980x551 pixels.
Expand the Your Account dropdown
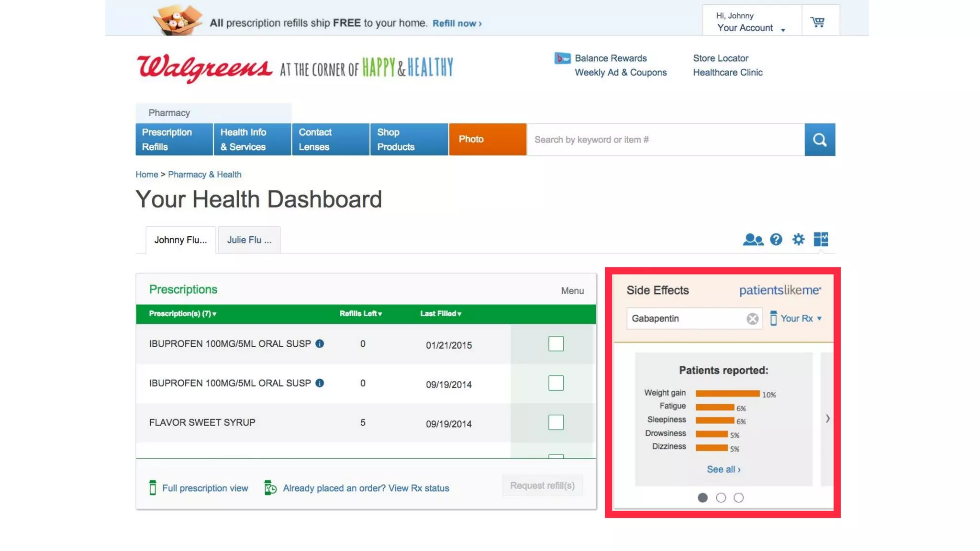click(x=751, y=28)
